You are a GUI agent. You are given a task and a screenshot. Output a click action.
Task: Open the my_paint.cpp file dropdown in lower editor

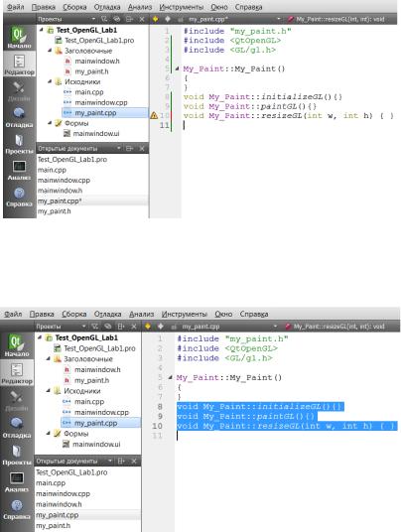(x=275, y=327)
